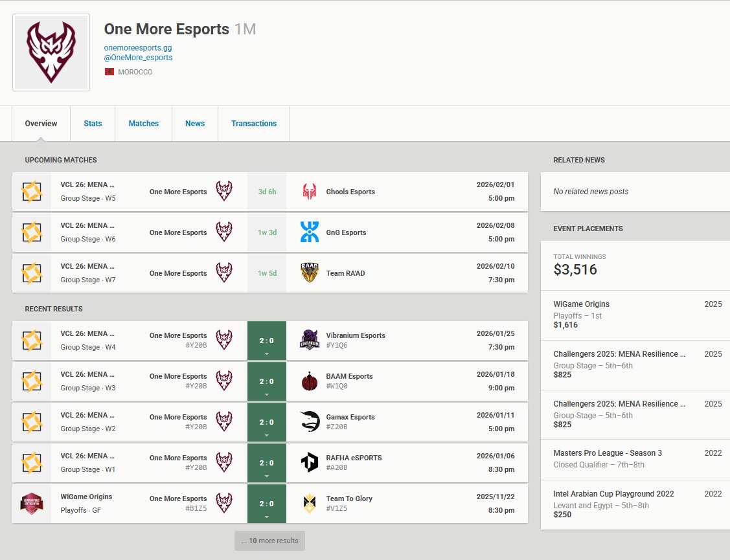Open Vibranium Esports via its logo
The image size is (730, 560).
click(x=309, y=339)
